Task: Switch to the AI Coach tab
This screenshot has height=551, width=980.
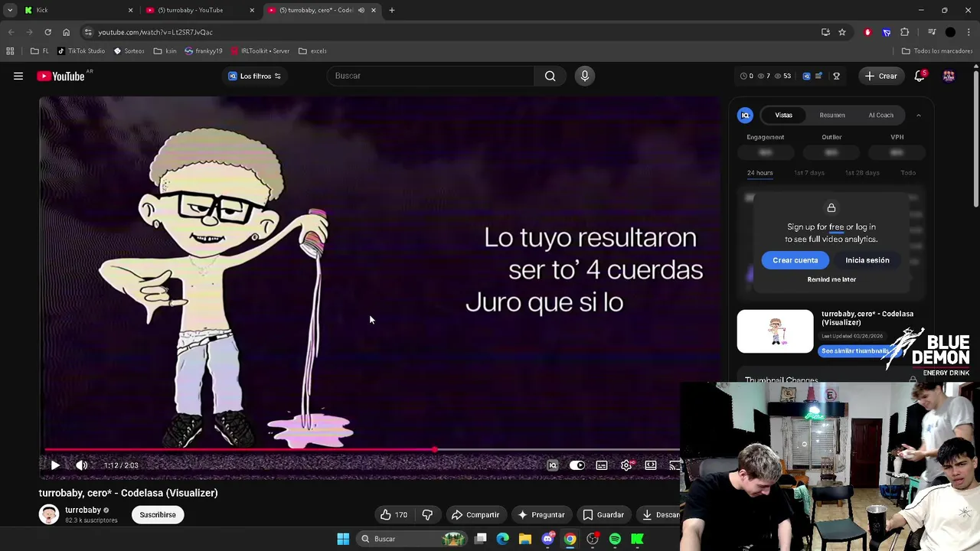Action: pos(880,116)
